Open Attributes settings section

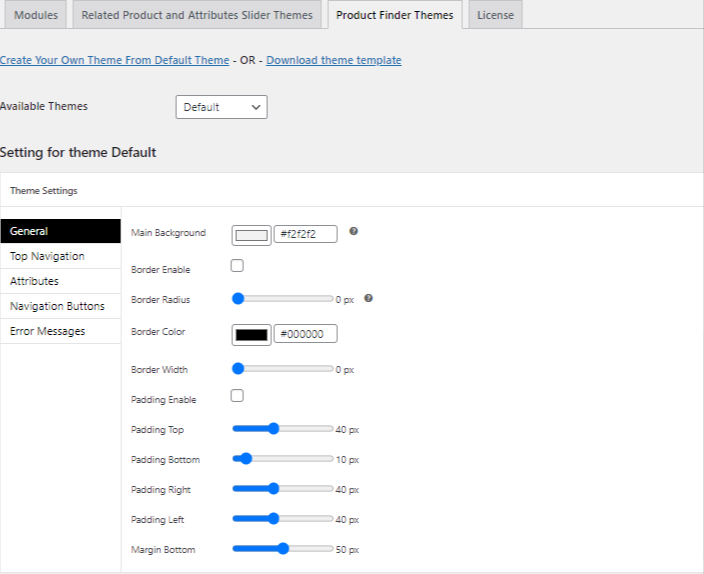coord(34,281)
